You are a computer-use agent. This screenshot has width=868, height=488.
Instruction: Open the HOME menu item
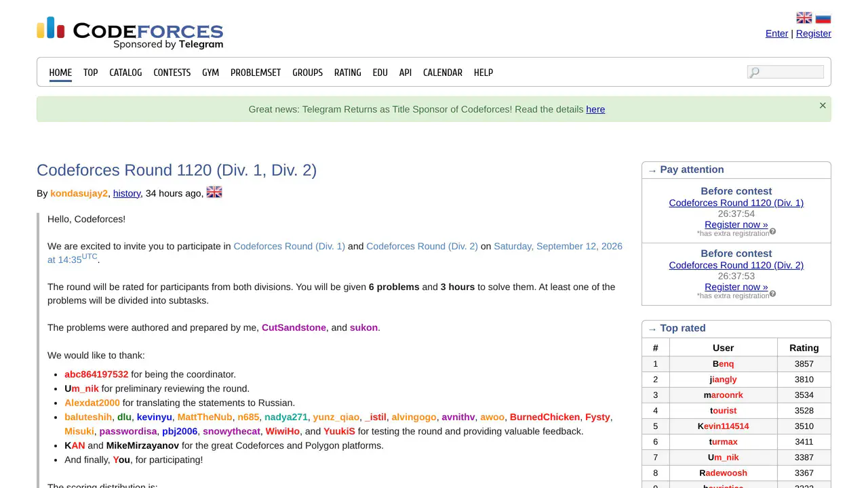[60, 73]
